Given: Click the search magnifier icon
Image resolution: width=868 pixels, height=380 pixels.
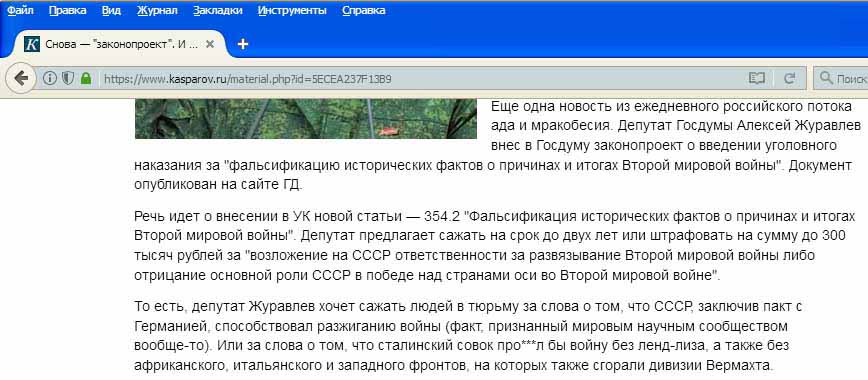Looking at the screenshot, I should 826,78.
